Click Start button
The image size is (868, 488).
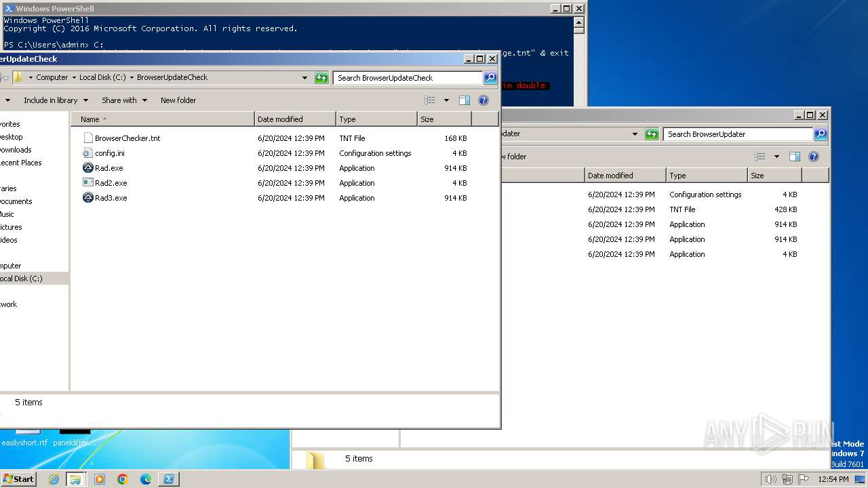point(18,479)
